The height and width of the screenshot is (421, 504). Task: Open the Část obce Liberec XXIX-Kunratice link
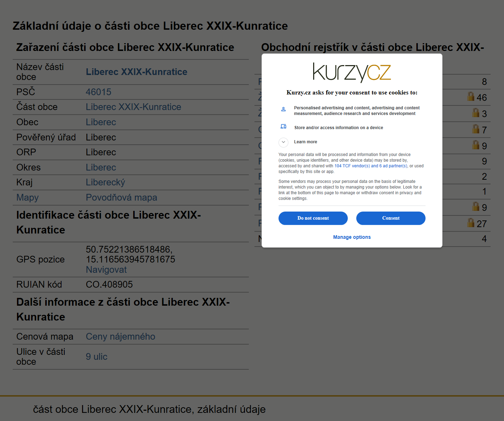point(133,107)
